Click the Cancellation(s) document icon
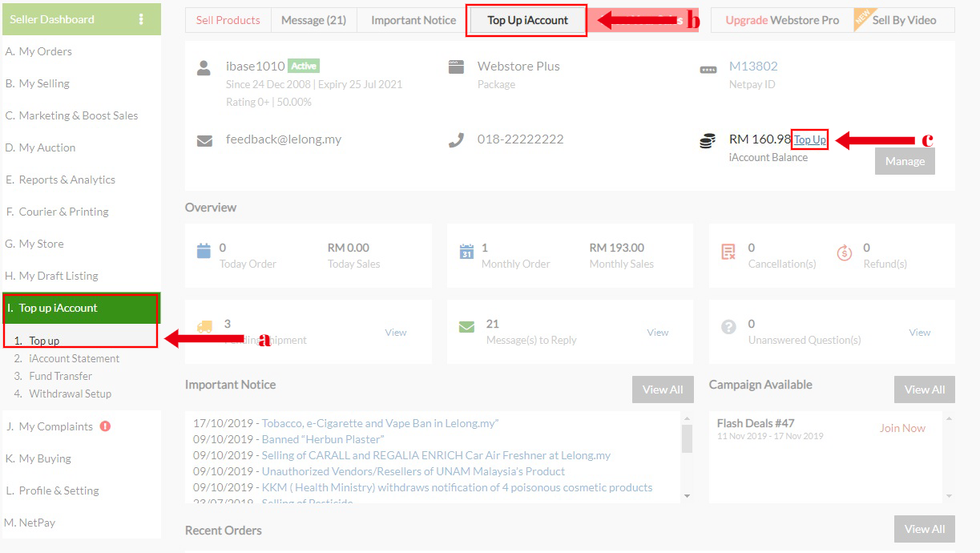The width and height of the screenshot is (980, 553). click(x=728, y=252)
